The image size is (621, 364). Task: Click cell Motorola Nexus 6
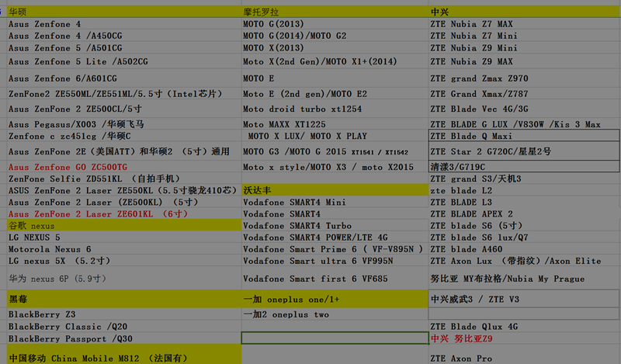coord(124,249)
